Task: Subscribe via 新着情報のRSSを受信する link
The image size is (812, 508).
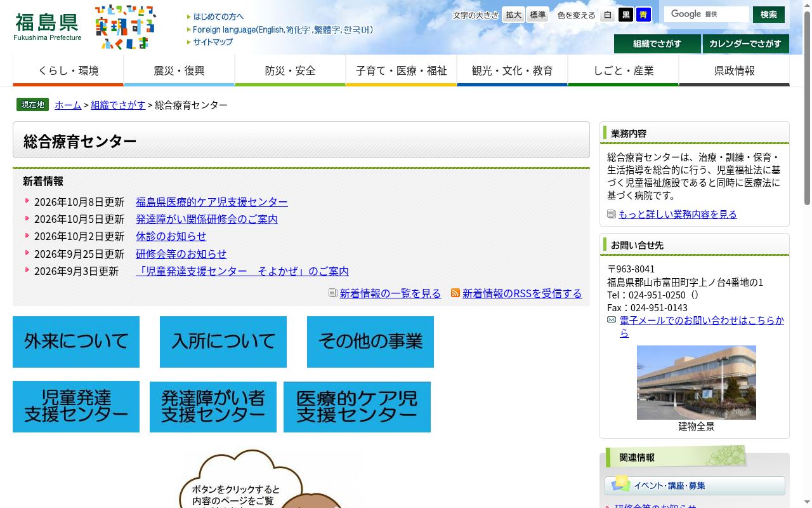Action: click(x=522, y=293)
